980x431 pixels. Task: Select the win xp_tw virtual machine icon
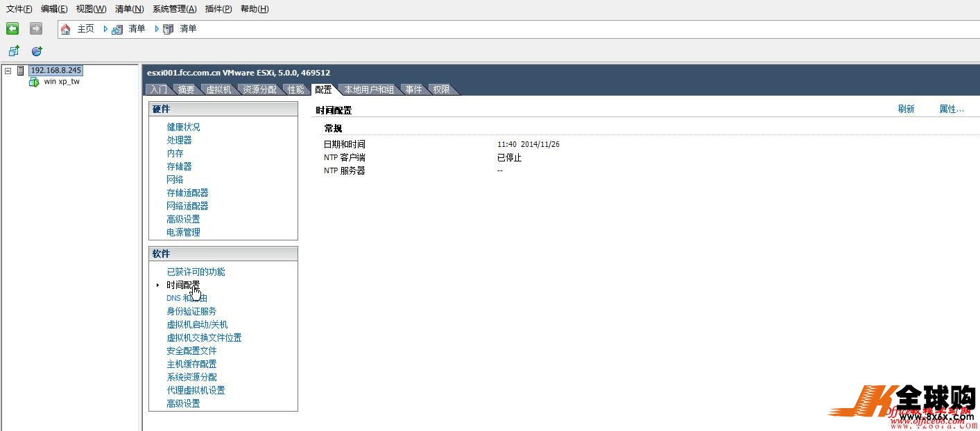coord(34,82)
